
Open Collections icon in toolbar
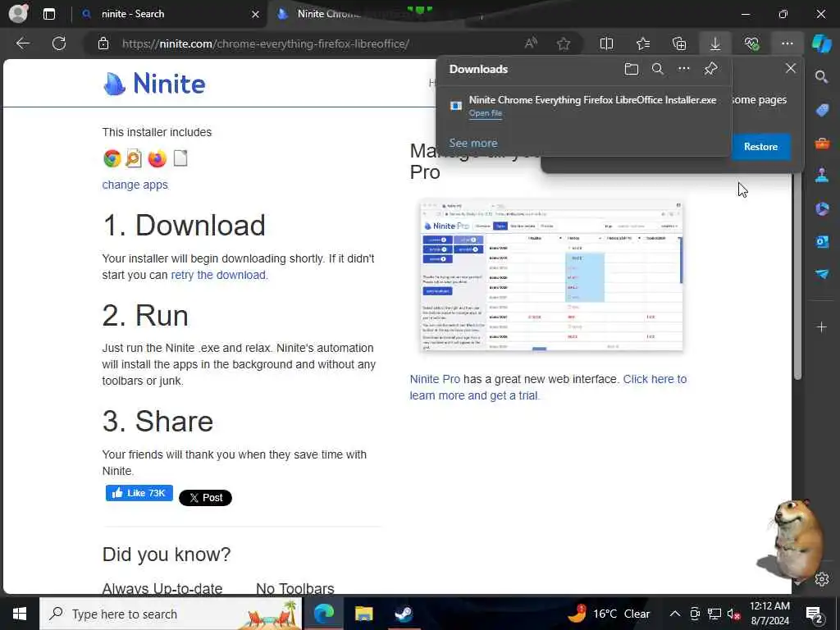pos(679,43)
